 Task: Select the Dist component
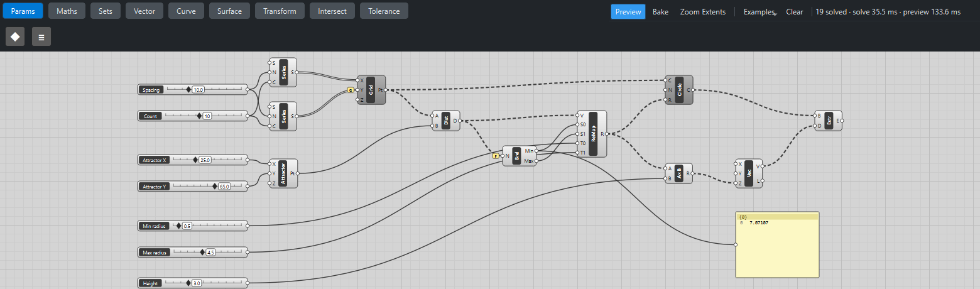tap(446, 121)
